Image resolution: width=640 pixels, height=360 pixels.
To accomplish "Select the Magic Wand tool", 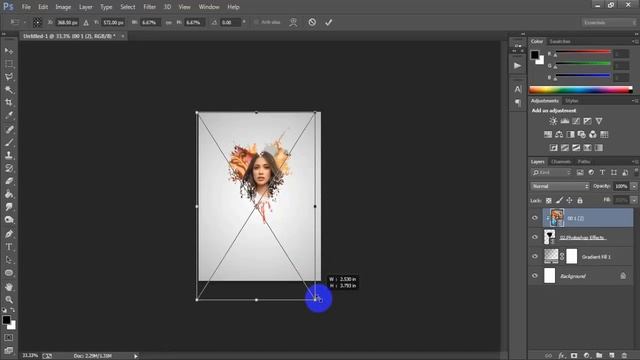I will point(9,90).
